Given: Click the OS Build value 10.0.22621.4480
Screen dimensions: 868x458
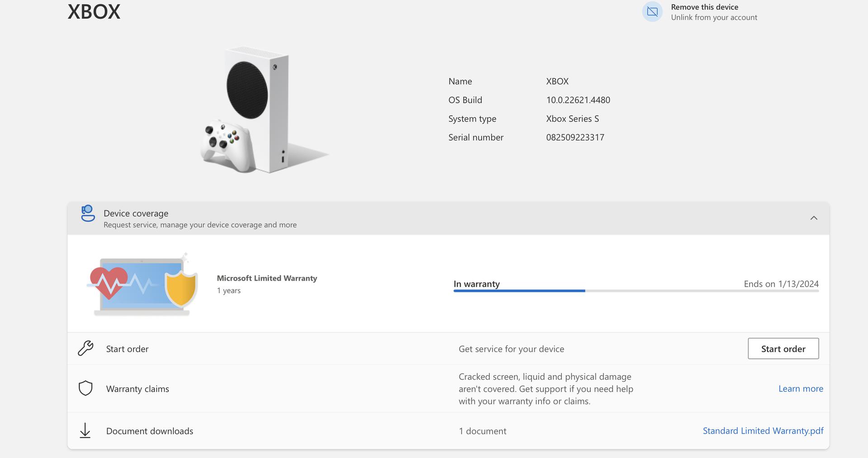Looking at the screenshot, I should pyautogui.click(x=578, y=100).
